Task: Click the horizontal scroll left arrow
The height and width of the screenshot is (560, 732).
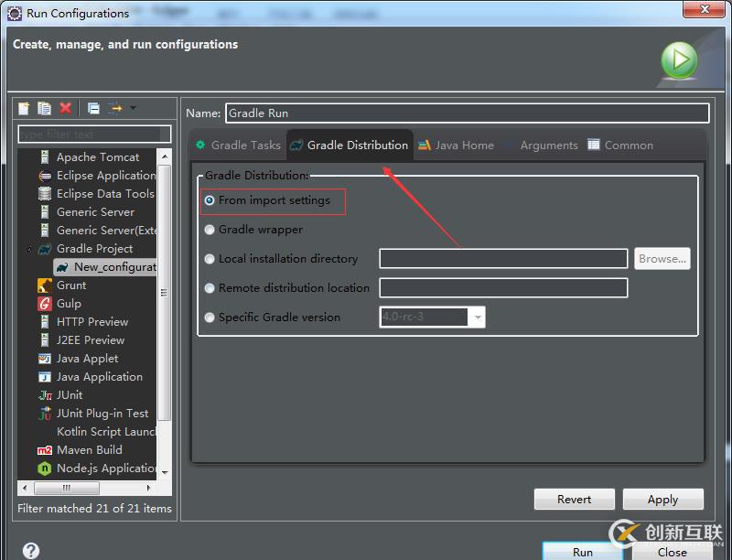Action: pyautogui.click(x=25, y=488)
